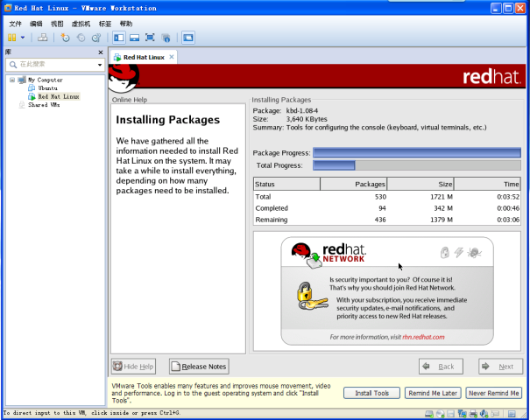Click the hard disk status bar icon
Viewport: 530px width, 420px height.
click(429, 414)
